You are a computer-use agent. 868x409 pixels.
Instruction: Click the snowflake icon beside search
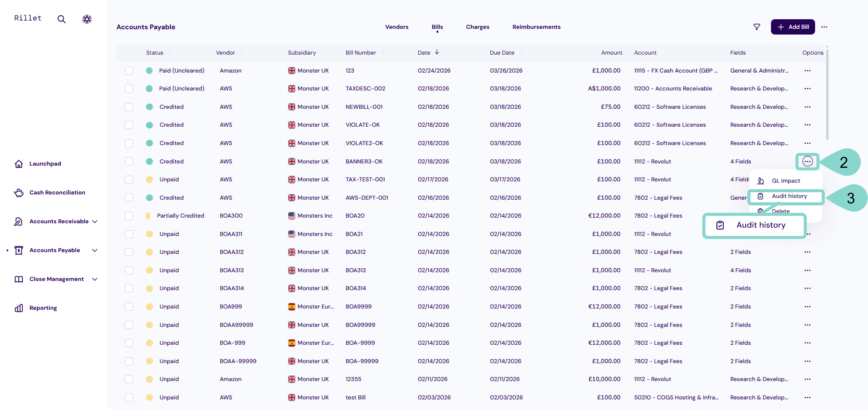87,19
